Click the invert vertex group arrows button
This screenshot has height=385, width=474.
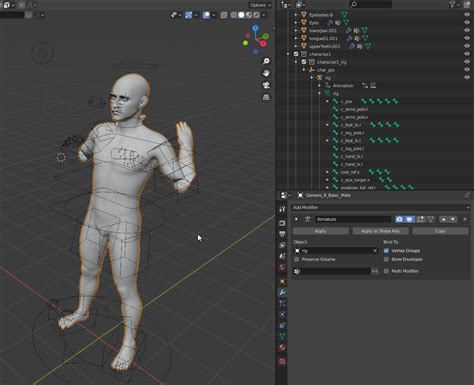[375, 271]
